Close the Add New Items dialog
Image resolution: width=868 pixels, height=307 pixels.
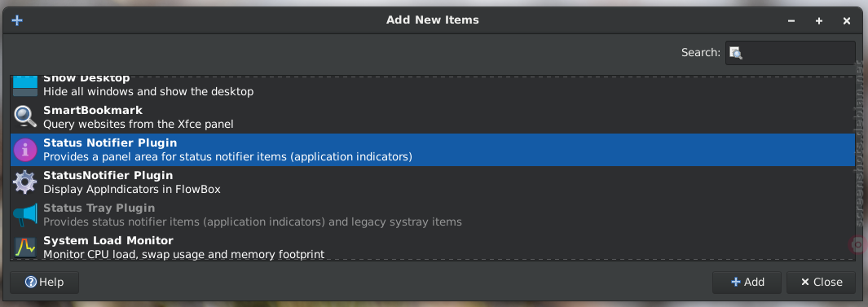[x=821, y=282]
